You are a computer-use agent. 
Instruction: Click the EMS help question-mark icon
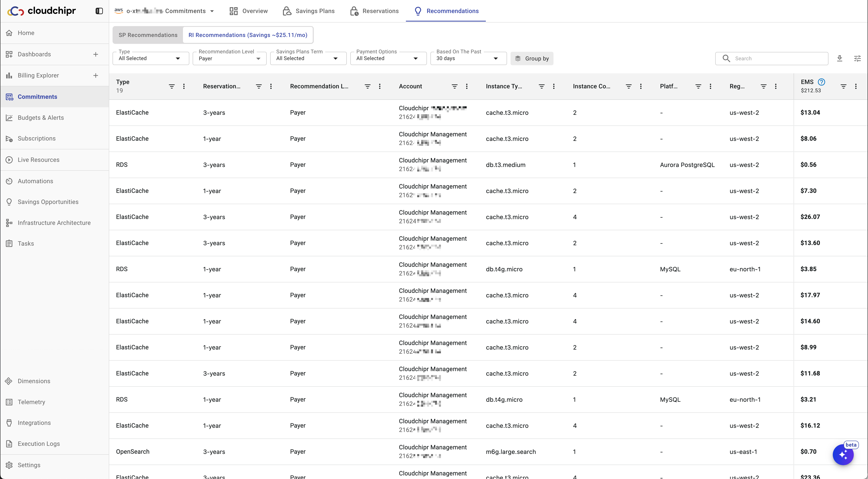point(821,82)
